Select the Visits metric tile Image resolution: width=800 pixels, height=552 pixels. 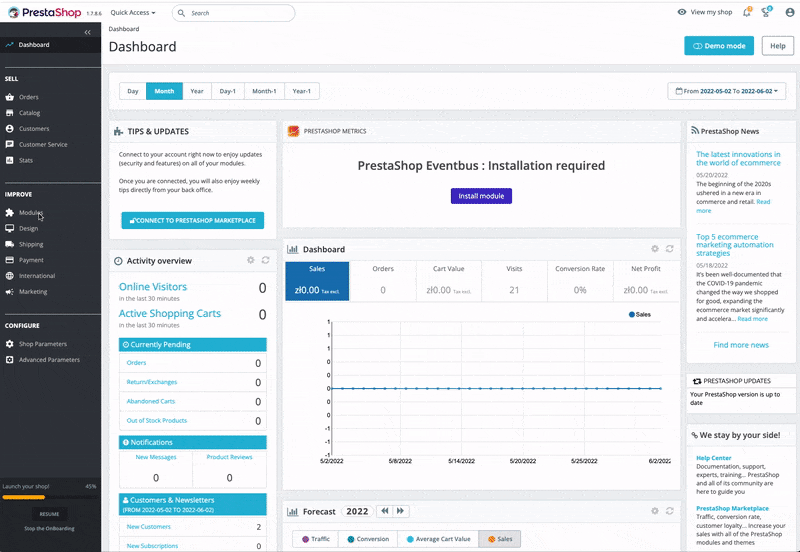pos(514,281)
